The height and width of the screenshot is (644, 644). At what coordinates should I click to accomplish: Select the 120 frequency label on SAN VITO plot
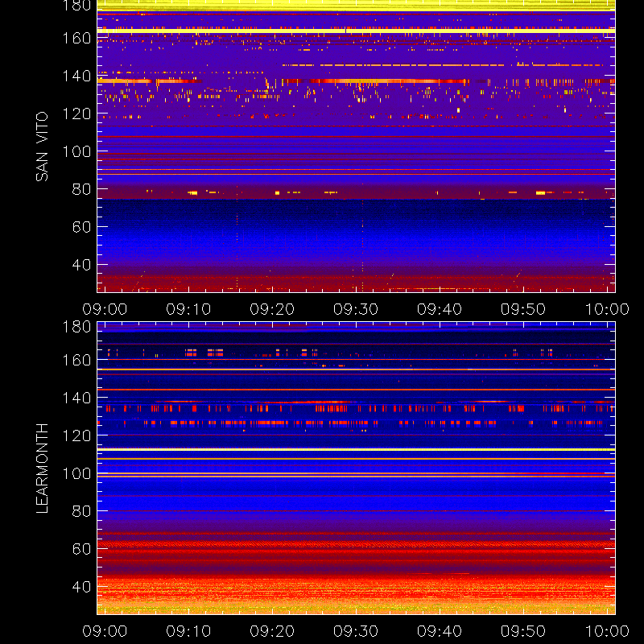coord(76,114)
